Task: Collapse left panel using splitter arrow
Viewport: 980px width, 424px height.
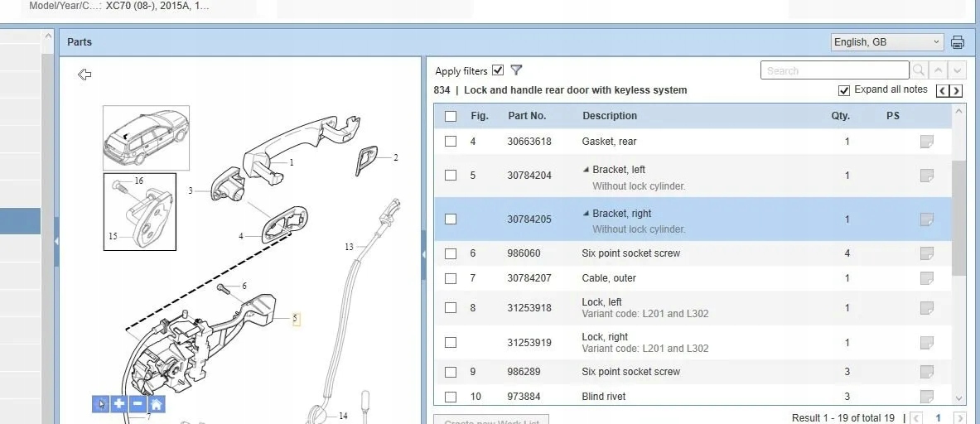Action: tap(56, 241)
